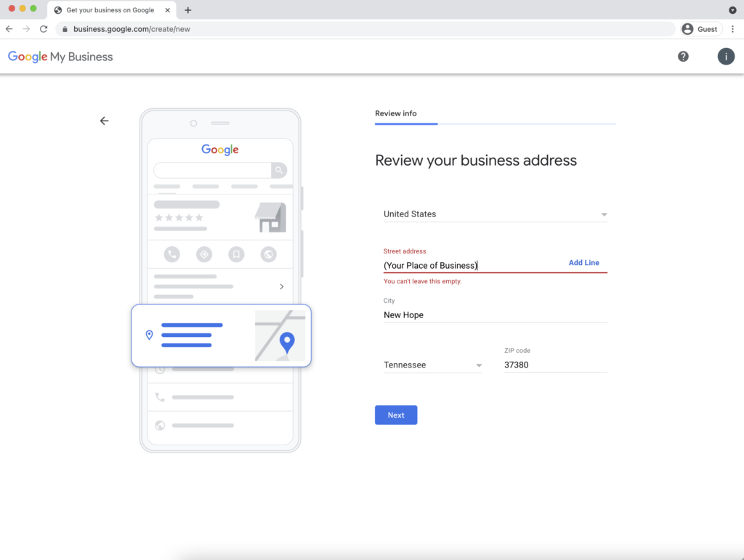Click the address bar URL
This screenshot has width=744, height=560.
132,29
